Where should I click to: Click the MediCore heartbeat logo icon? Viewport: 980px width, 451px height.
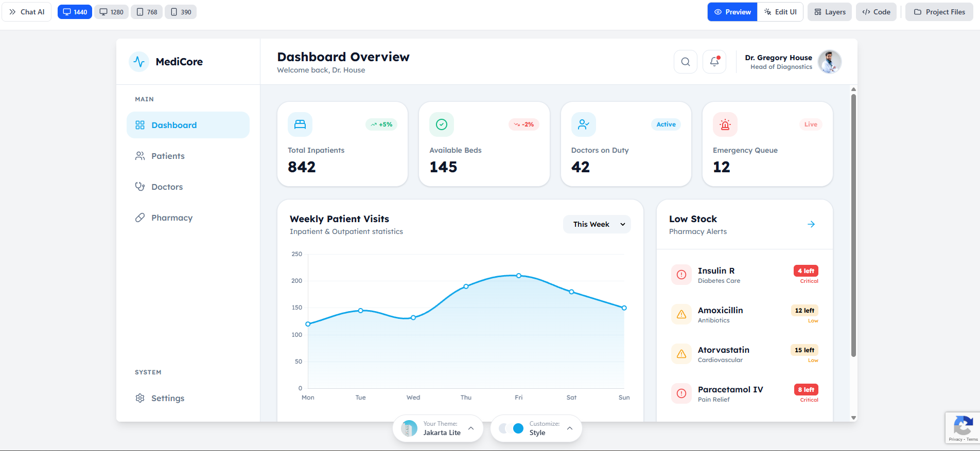pos(139,62)
